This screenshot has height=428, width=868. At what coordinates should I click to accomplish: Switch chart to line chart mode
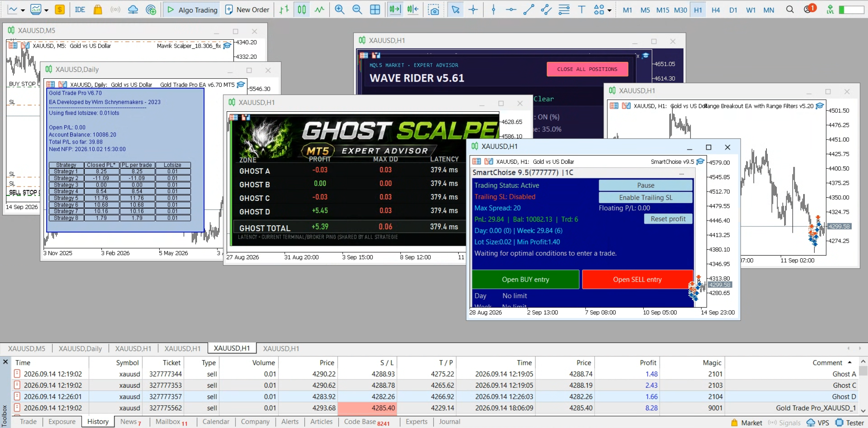point(319,9)
